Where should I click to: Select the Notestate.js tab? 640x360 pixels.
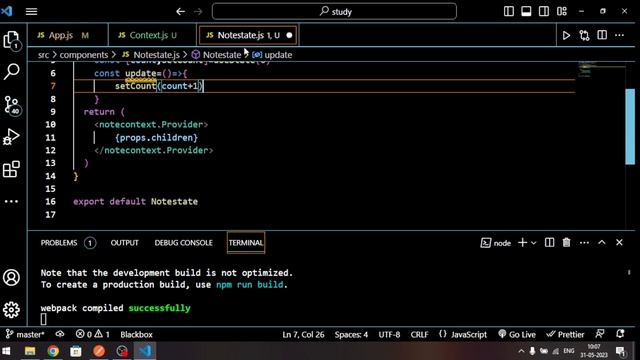click(247, 36)
